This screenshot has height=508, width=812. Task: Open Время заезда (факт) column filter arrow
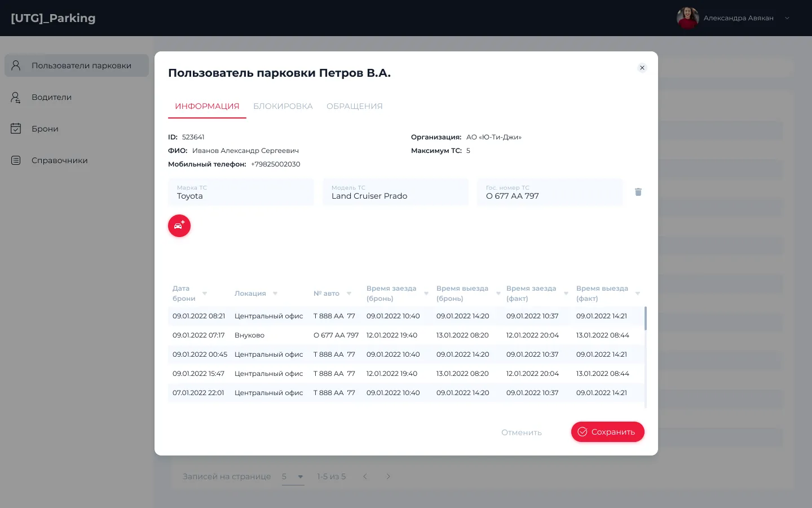(566, 294)
